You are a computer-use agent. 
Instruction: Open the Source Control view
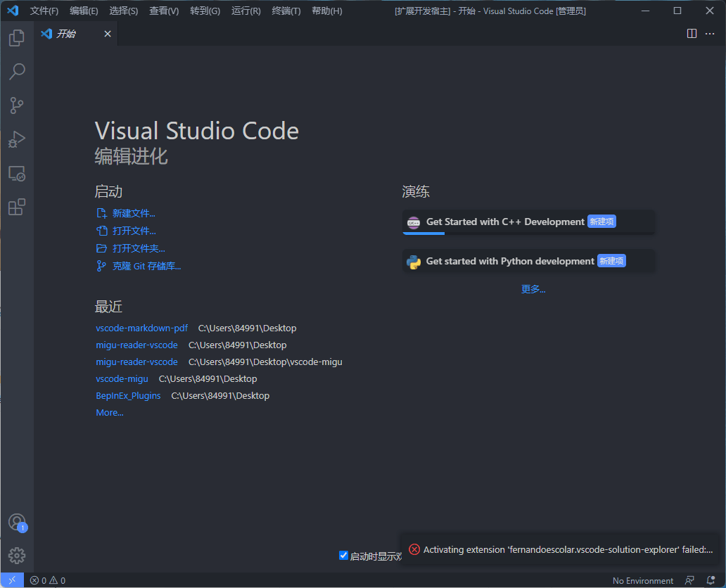coord(17,105)
